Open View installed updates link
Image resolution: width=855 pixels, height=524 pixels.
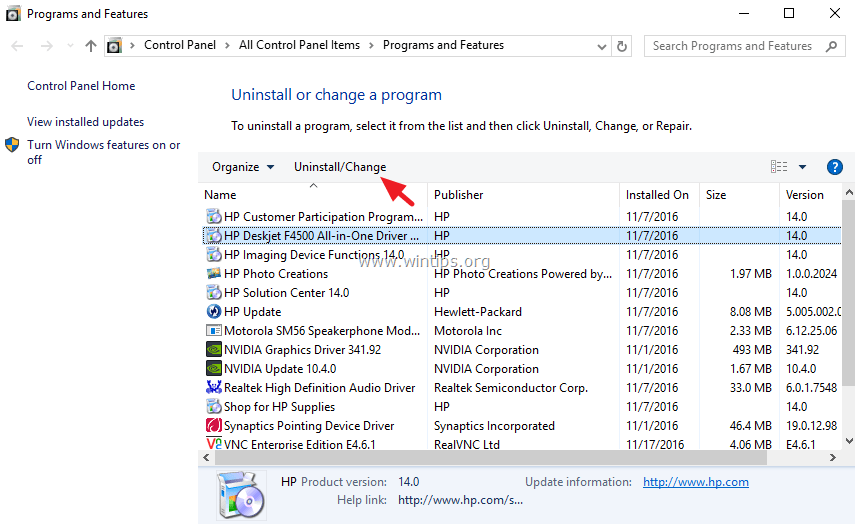point(86,122)
